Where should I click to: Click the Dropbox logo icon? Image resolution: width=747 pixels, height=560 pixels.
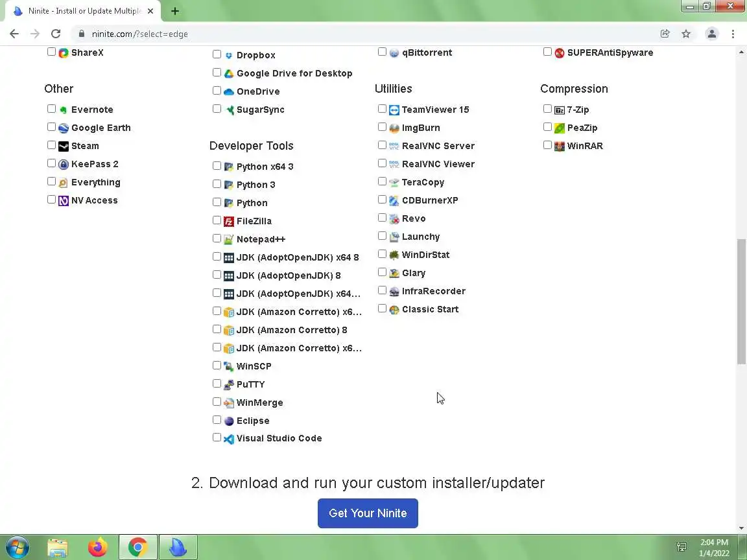[229, 55]
